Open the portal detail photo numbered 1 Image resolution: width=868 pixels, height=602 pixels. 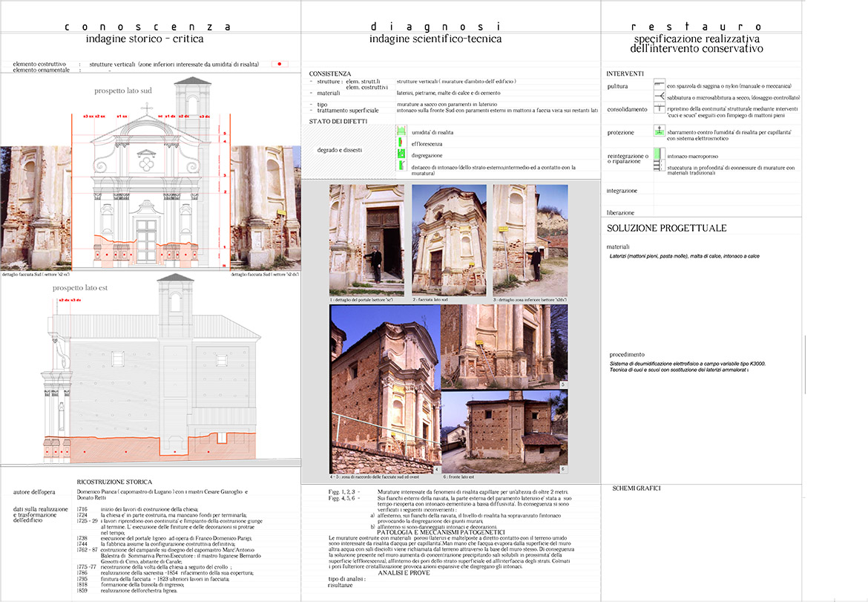point(366,240)
